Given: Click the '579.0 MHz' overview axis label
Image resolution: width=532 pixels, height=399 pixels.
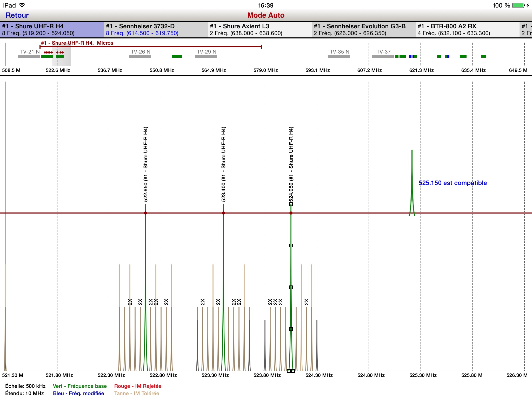Looking at the screenshot, I should point(266,70).
